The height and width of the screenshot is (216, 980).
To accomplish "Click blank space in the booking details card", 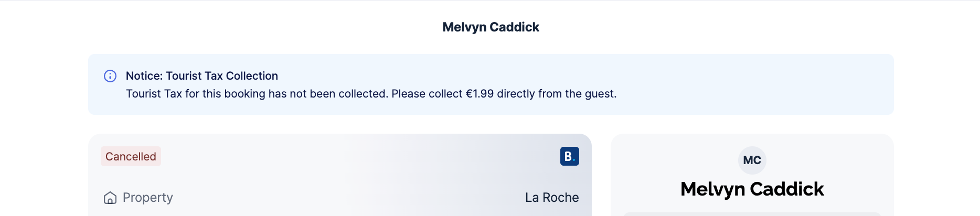I will click(x=341, y=178).
